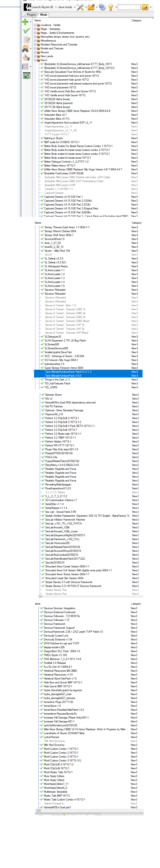Expand the Models and Textures node

coord(35,48)
